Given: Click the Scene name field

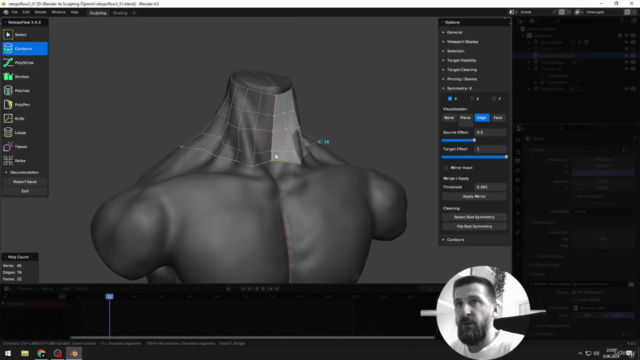Looking at the screenshot, I should [x=535, y=12].
